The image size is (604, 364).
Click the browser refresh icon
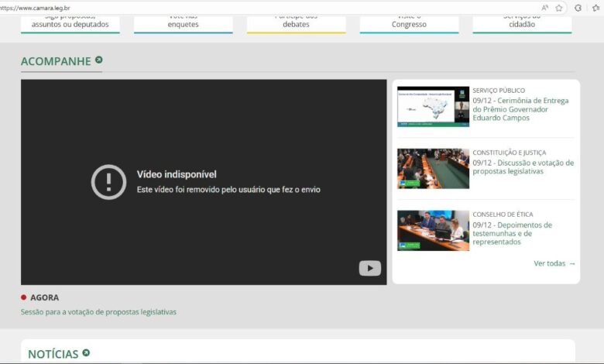click(578, 8)
